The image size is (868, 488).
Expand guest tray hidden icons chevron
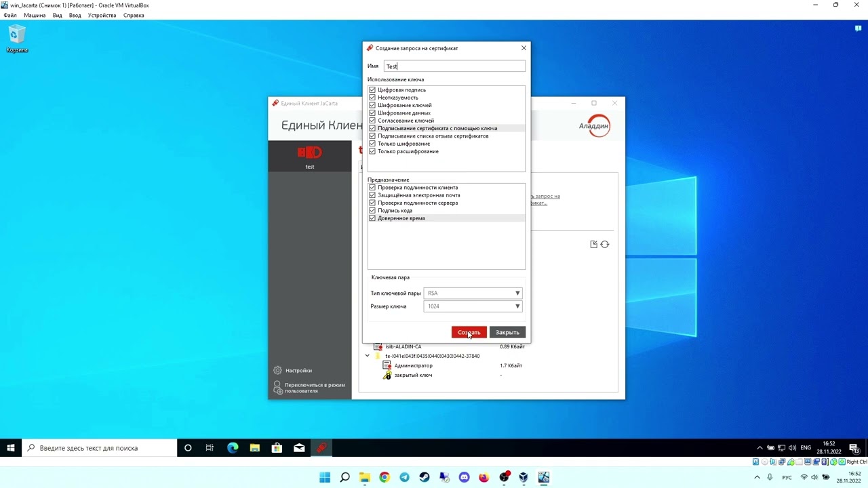(759, 448)
